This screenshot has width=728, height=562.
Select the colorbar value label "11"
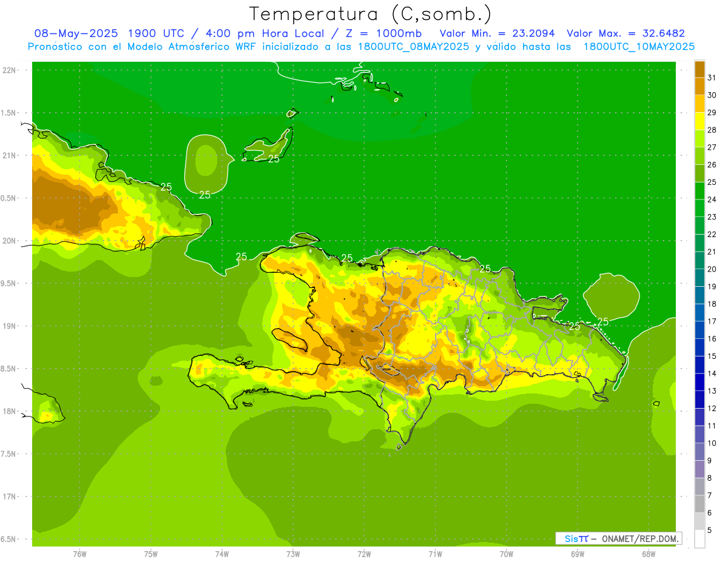click(712, 426)
